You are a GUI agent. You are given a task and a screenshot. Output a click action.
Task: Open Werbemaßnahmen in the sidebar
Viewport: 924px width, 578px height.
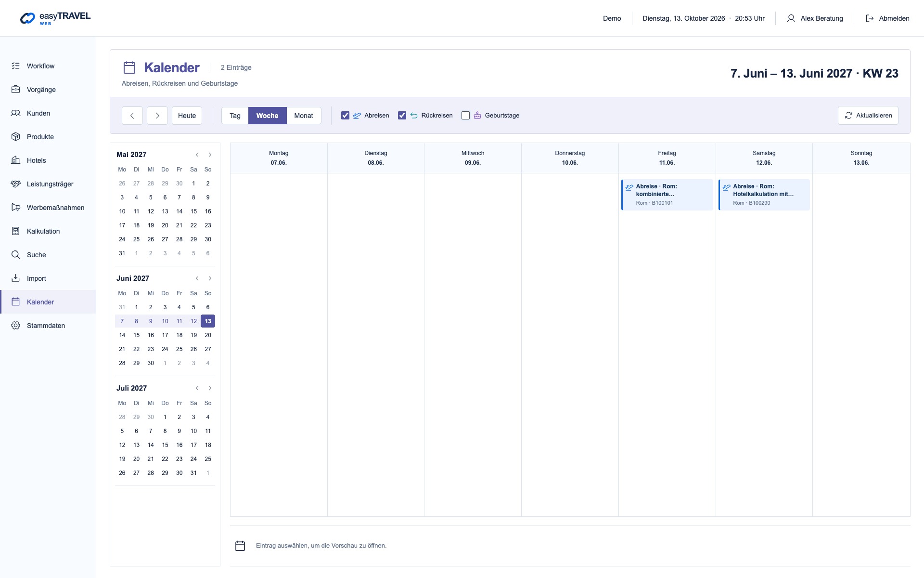48,208
